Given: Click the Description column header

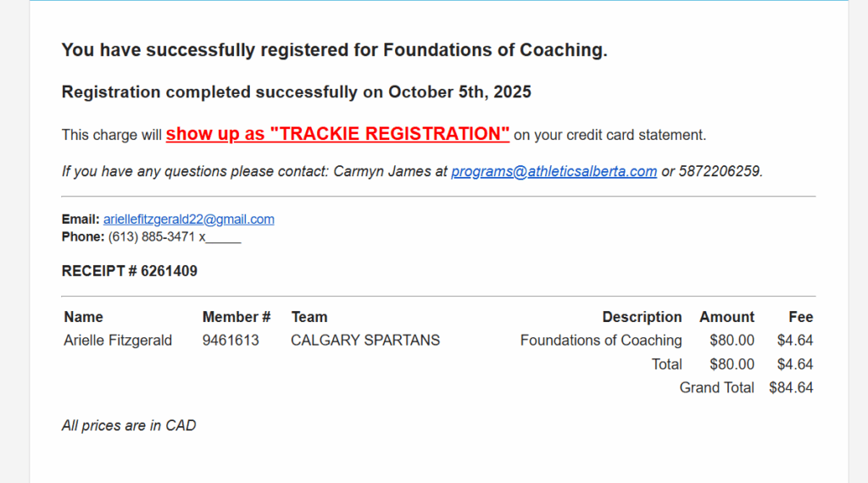Looking at the screenshot, I should (x=642, y=317).
